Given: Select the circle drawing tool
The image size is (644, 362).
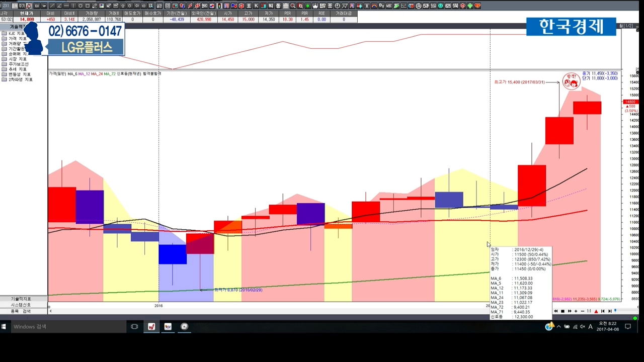Looking at the screenshot, I should click(x=80, y=6).
